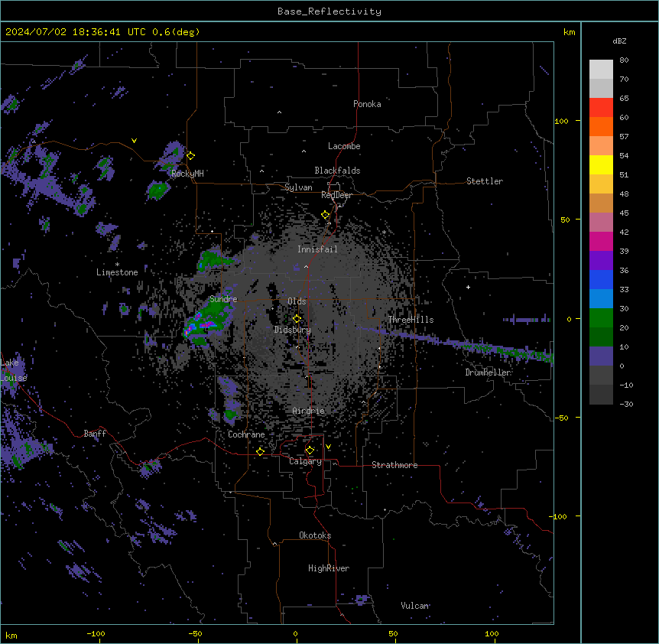
Task: Click the -100 tick label on right axis
Action: [x=559, y=516]
